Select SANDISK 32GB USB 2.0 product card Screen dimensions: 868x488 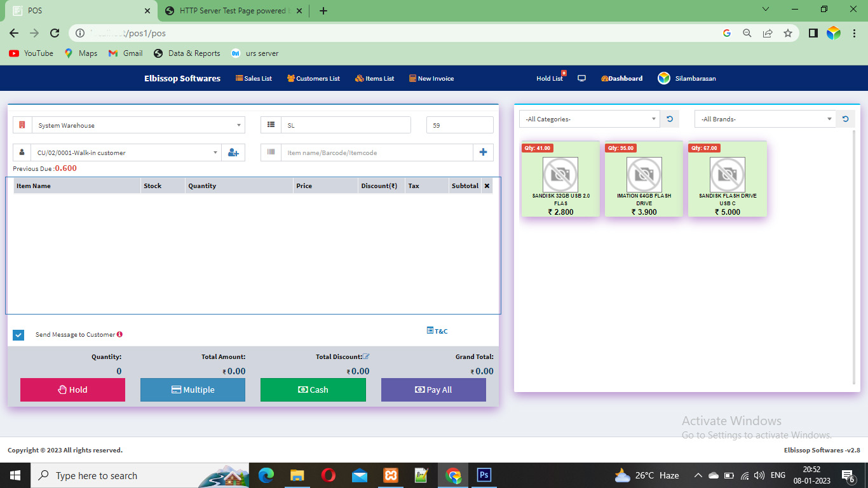point(560,179)
